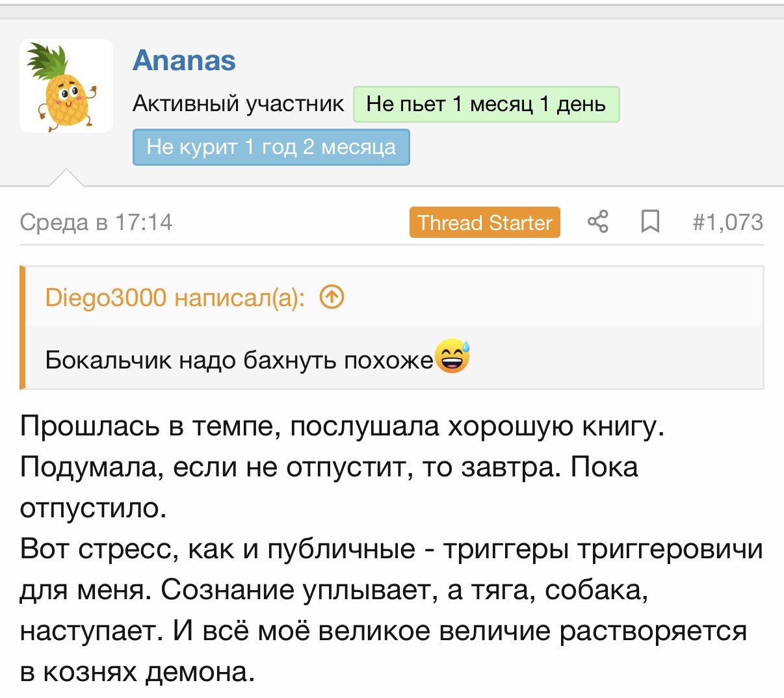The height and width of the screenshot is (698, 784).
Task: Select the 'Активный участник' member title
Action: pyautogui.click(x=238, y=102)
